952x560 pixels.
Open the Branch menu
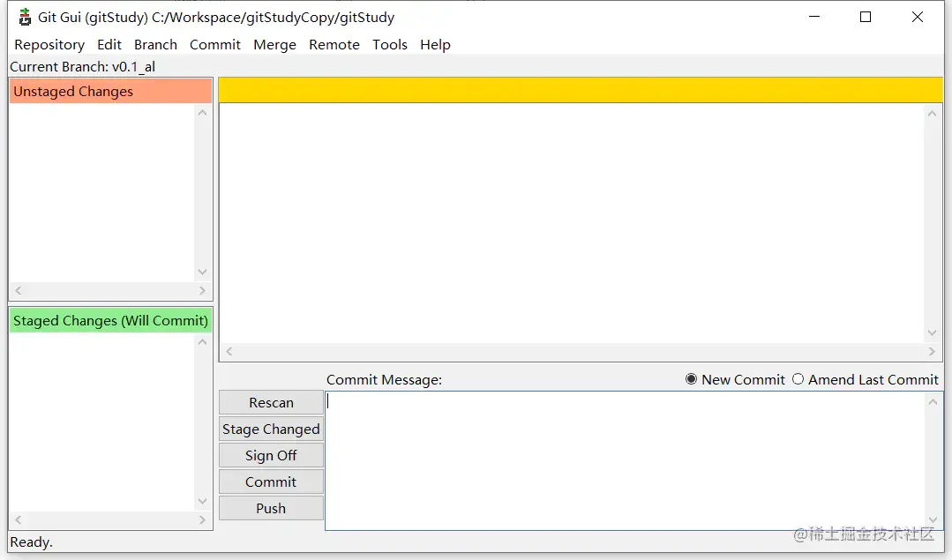tap(155, 45)
